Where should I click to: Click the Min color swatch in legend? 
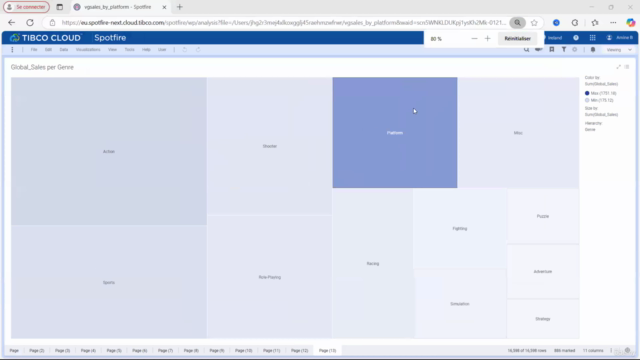click(x=587, y=100)
